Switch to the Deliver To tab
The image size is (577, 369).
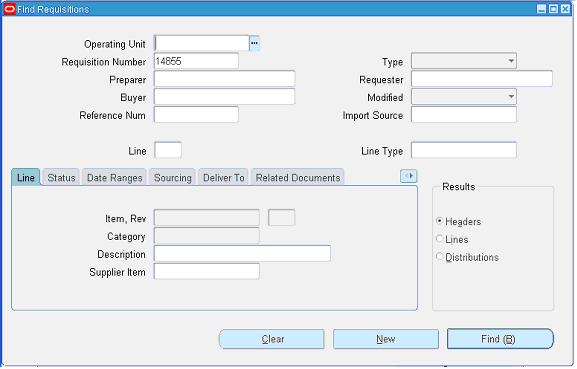(x=224, y=177)
